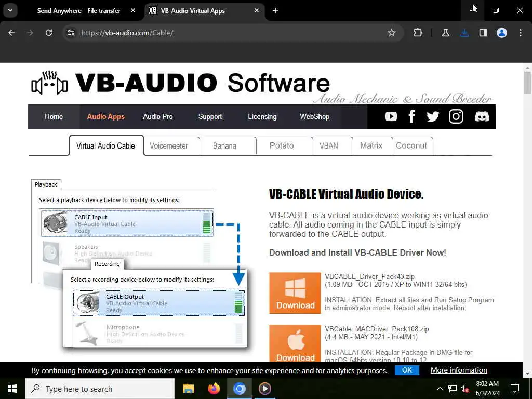Open File Explorer from taskbar

(188, 389)
